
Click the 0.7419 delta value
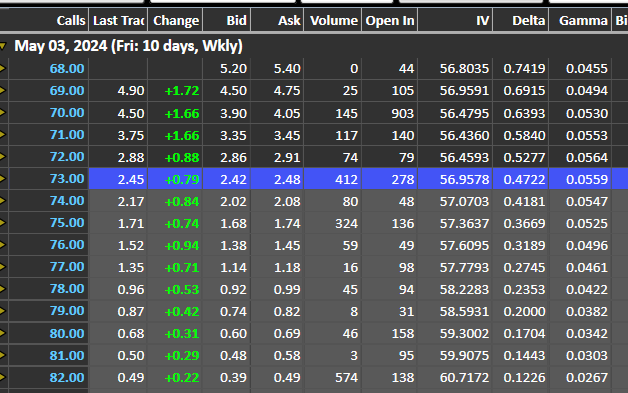[524, 69]
